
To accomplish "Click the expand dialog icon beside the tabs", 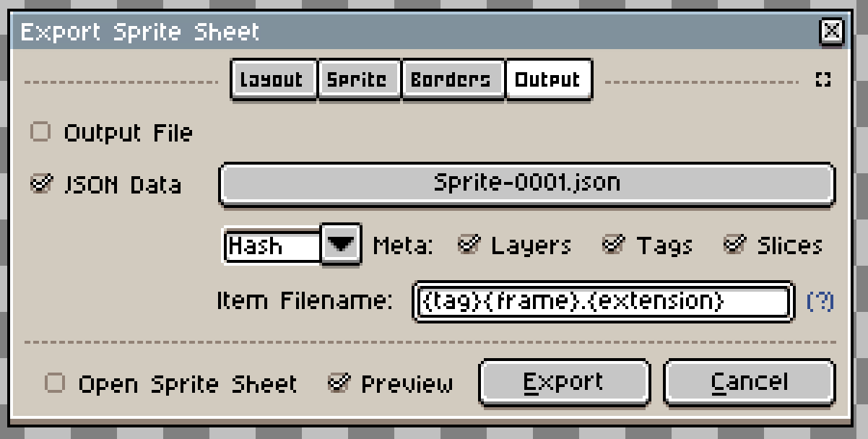I will coord(823,80).
